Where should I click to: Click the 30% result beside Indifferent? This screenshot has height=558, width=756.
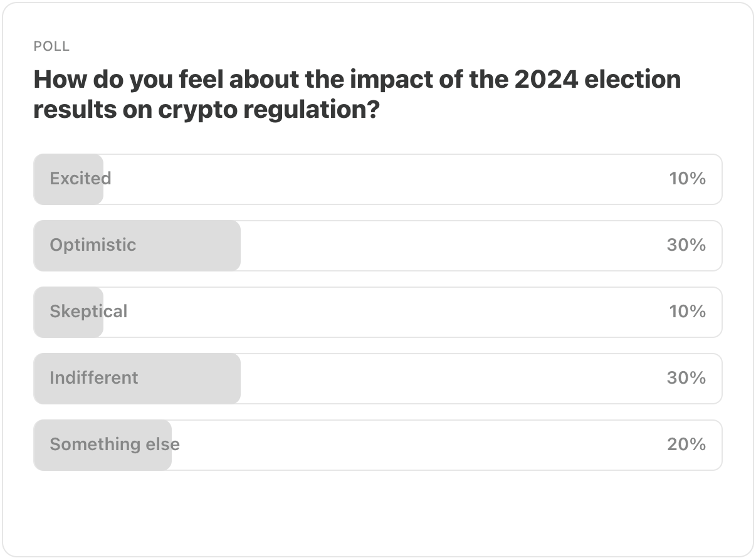point(686,378)
